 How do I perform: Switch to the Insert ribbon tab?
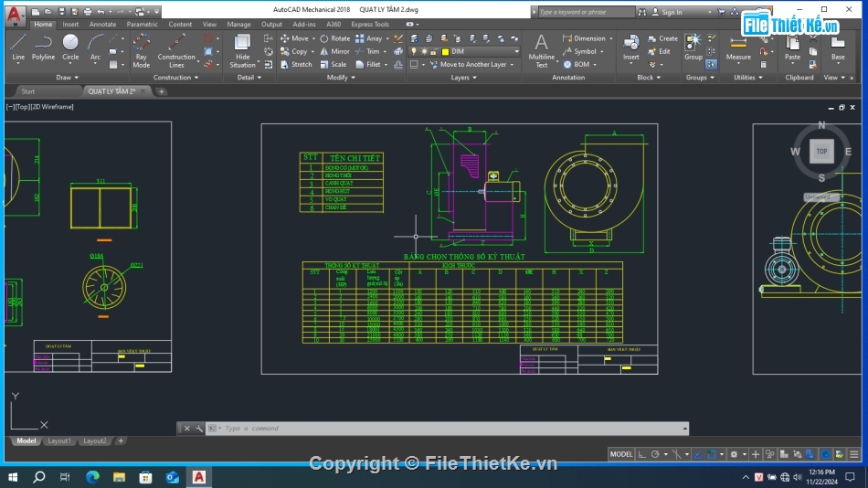point(70,25)
